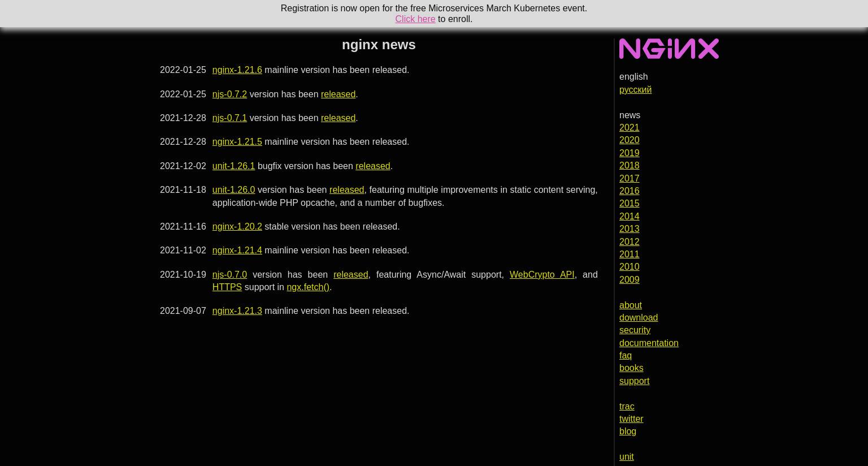
Task: Open 2014 news archive
Action: tap(629, 216)
